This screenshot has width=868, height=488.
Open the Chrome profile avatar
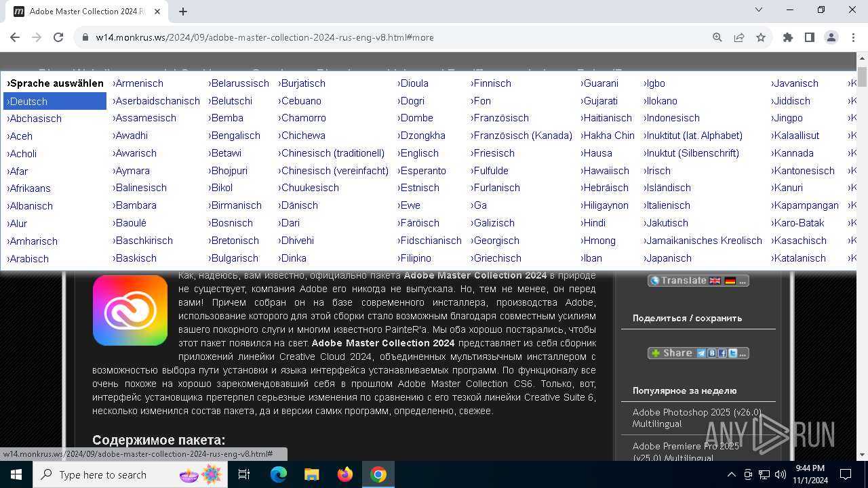click(831, 37)
